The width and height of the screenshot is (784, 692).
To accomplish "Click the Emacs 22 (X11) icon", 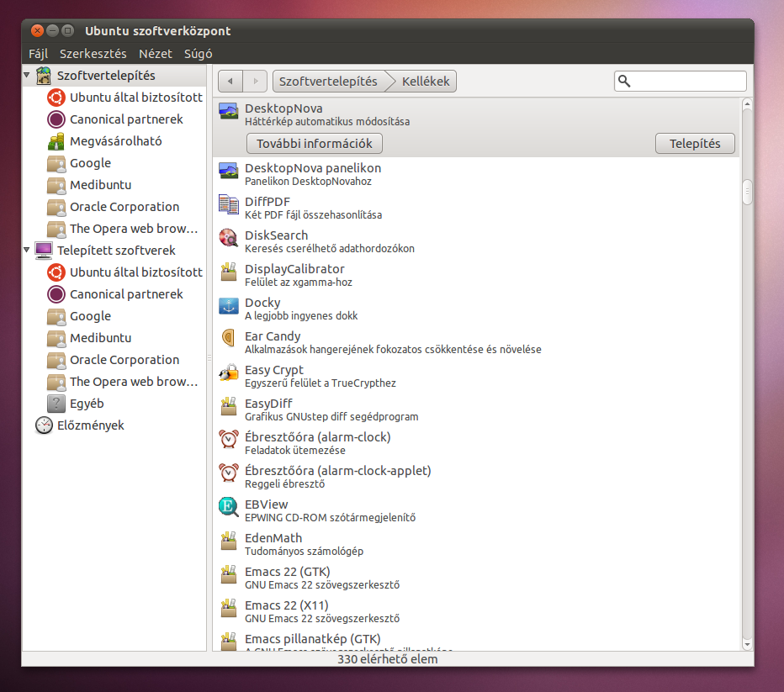I will [229, 608].
